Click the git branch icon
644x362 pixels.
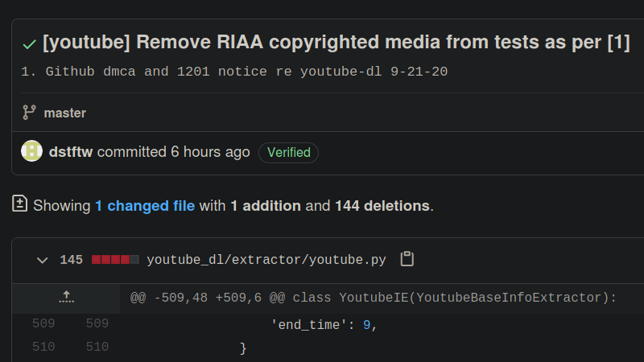[29, 113]
